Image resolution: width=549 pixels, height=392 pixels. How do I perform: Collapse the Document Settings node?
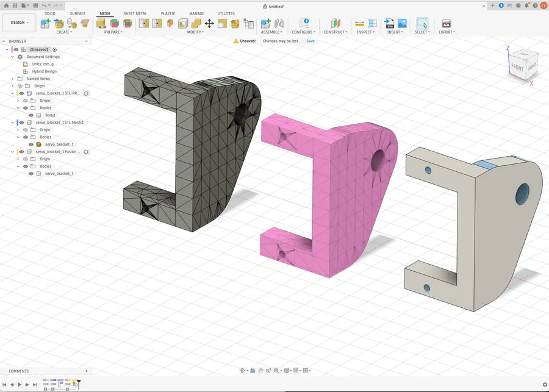[13, 57]
